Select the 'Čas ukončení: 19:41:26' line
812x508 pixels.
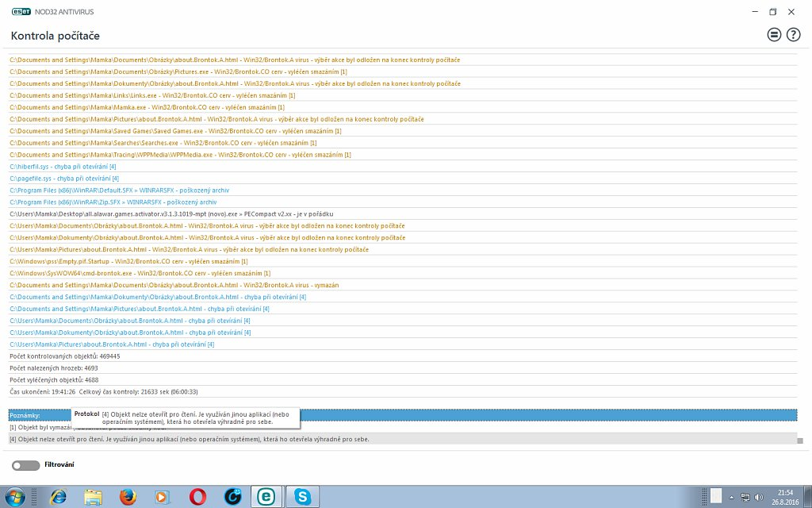coord(403,392)
